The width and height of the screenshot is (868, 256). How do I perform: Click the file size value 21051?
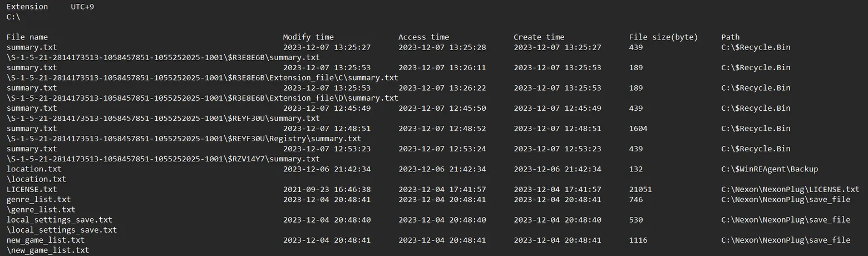[x=640, y=189]
